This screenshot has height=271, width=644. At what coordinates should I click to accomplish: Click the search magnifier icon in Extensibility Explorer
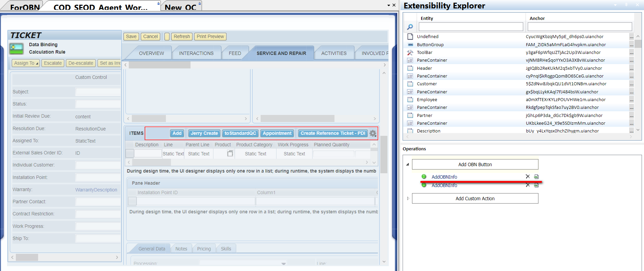coord(410,27)
